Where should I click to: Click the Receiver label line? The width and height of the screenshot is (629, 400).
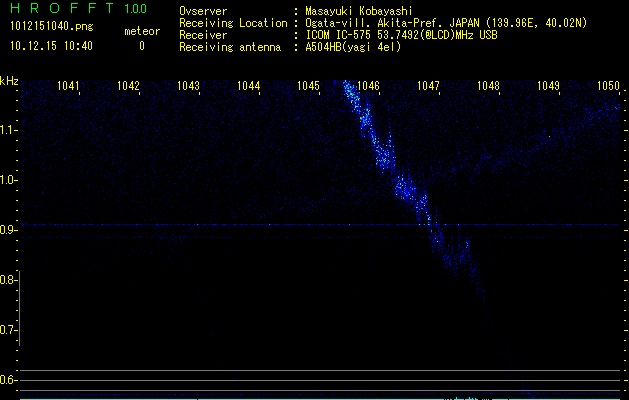[203, 35]
